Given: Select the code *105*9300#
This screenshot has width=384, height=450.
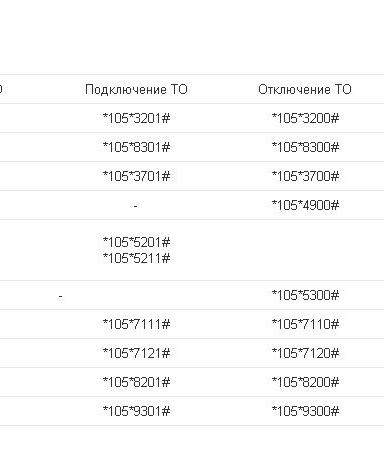Looking at the screenshot, I should [x=305, y=411].
